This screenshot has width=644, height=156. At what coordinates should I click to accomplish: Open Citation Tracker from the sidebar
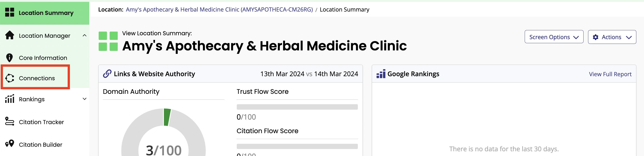click(41, 122)
